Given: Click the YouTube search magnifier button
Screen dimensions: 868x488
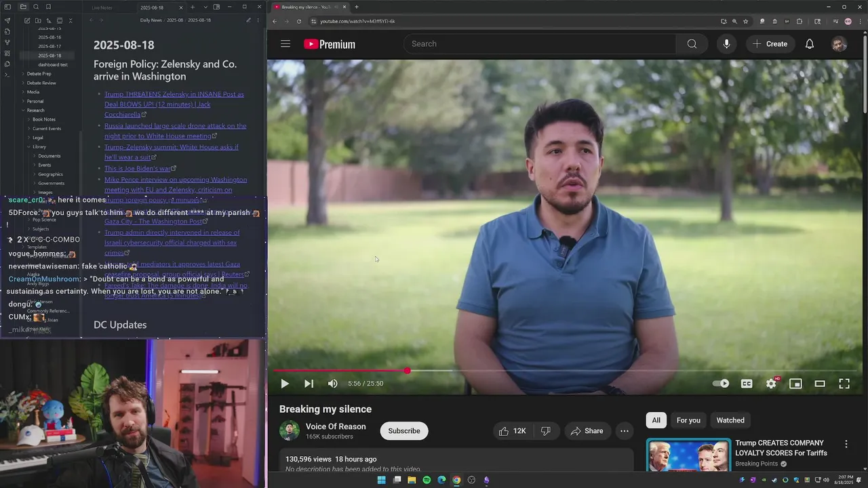Looking at the screenshot, I should click(692, 44).
